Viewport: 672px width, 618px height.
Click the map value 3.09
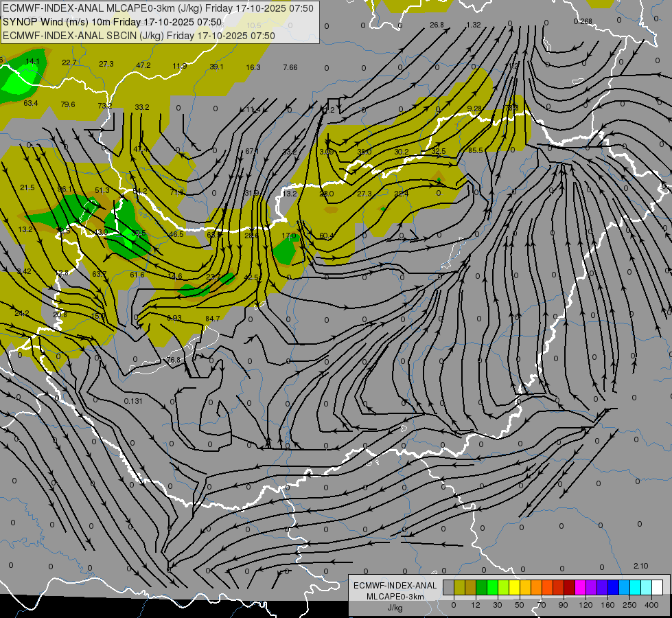tap(326, 152)
